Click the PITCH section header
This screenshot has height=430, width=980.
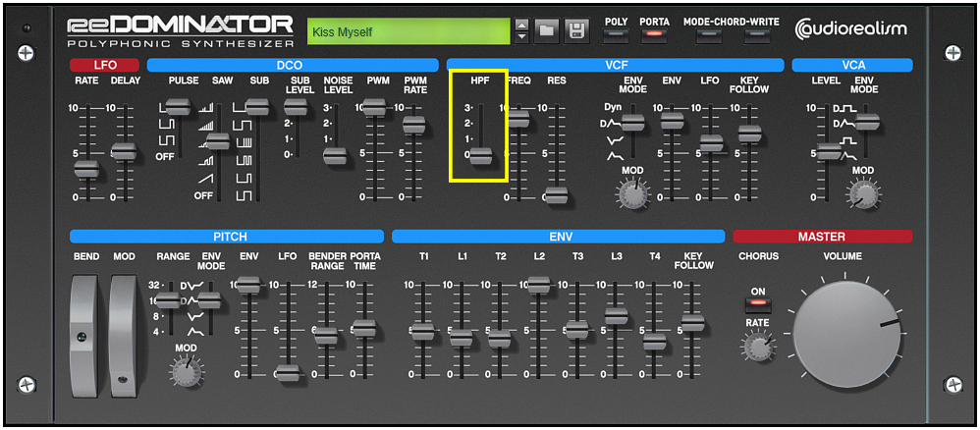tap(227, 237)
